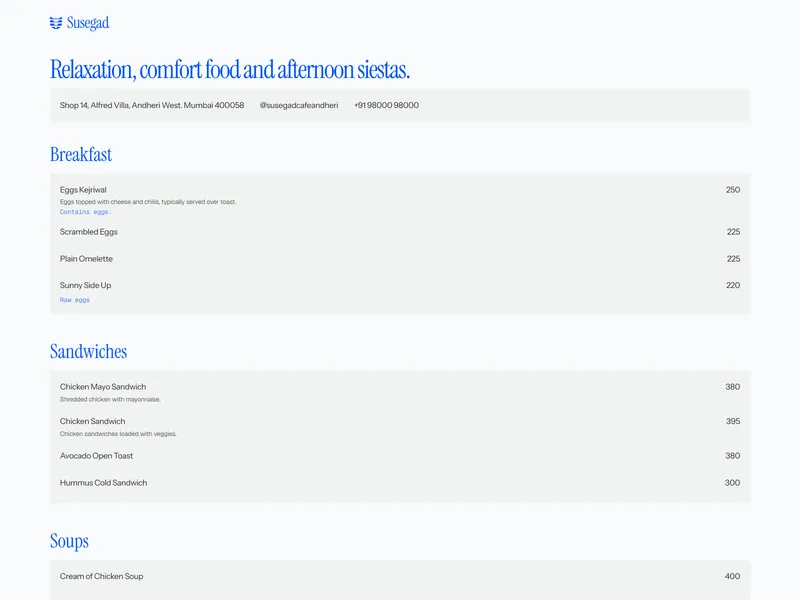
Task: Click the Raw eggs warning label
Action: (74, 300)
